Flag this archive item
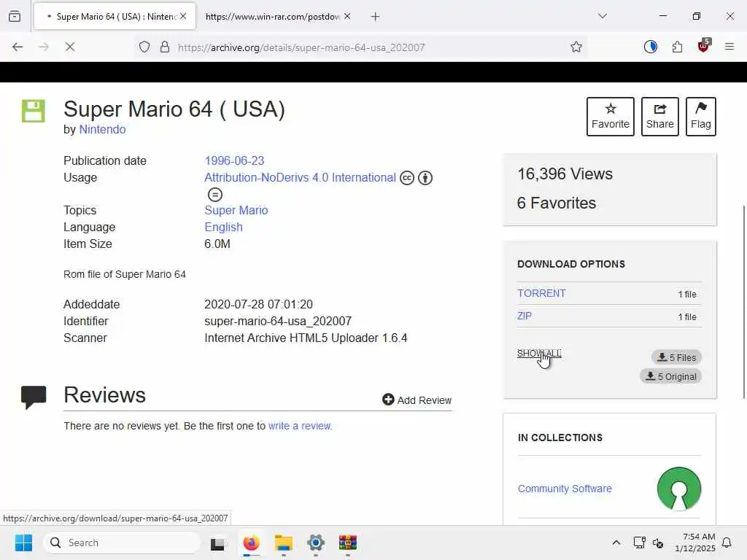Image resolution: width=747 pixels, height=560 pixels. pos(701,117)
